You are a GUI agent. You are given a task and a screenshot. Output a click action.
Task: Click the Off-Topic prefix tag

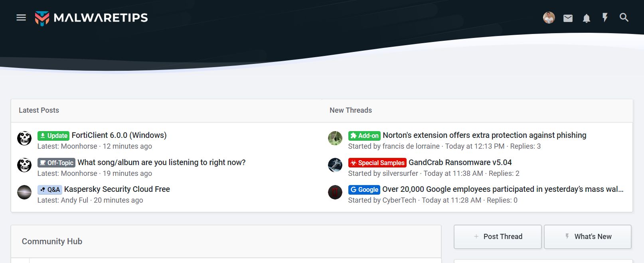(x=56, y=163)
